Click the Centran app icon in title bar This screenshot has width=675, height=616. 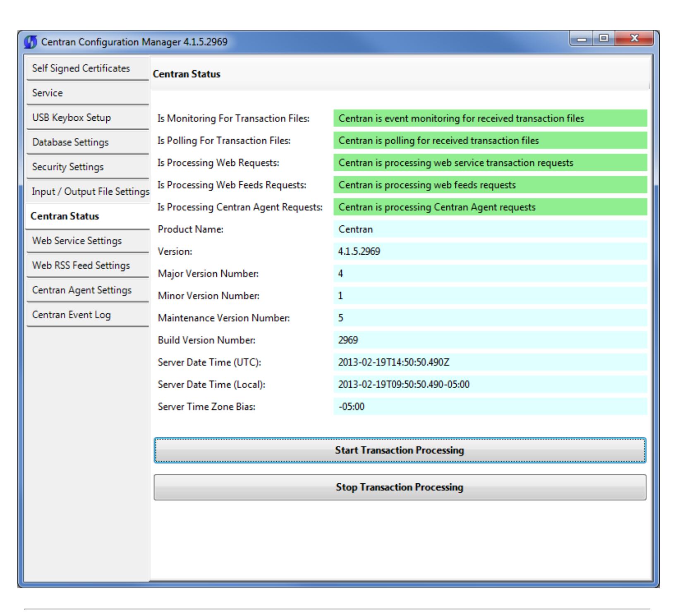pos(31,42)
